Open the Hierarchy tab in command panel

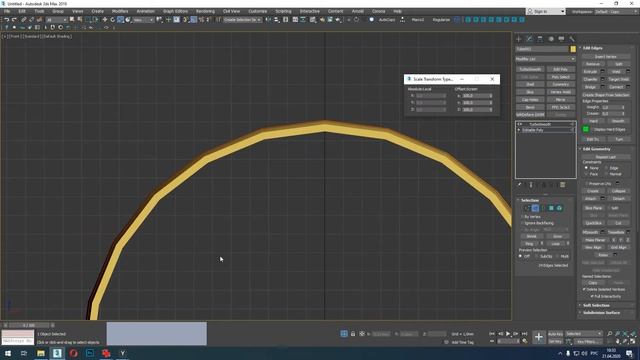[x=540, y=39]
